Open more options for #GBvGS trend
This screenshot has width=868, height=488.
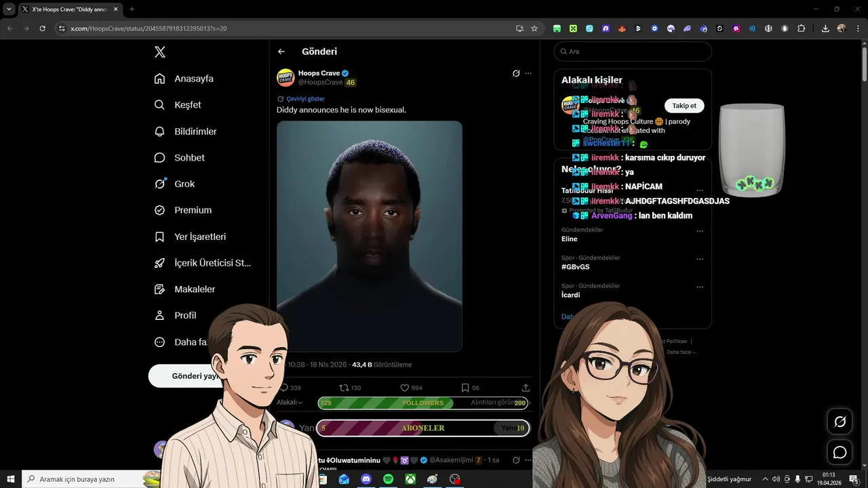coord(700,259)
